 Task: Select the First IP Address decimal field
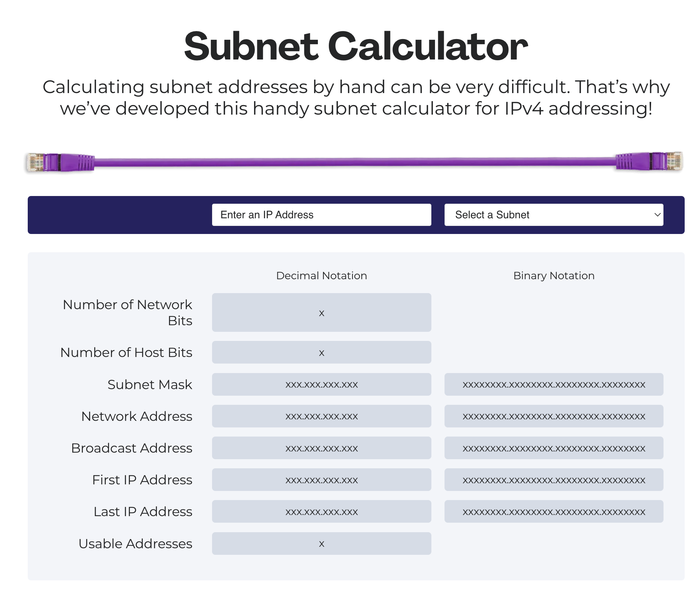coord(321,480)
